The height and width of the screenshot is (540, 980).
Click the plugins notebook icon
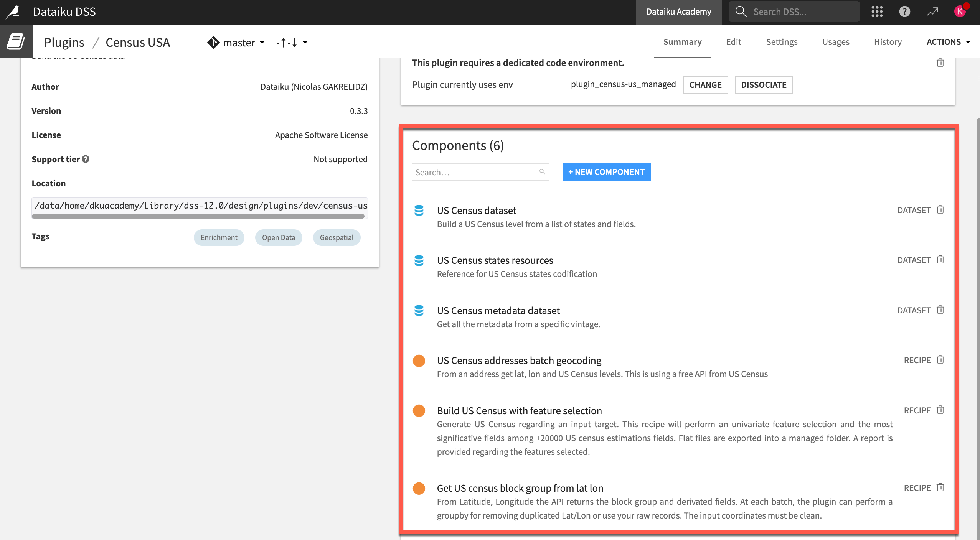tap(16, 41)
